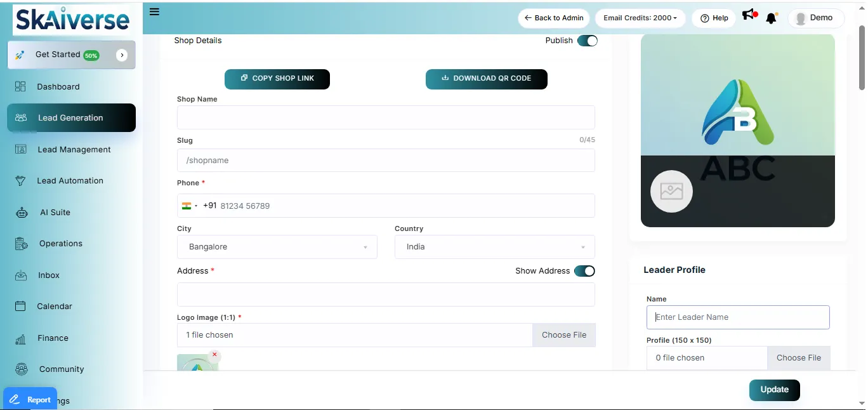Click the Enter Leader Name field
868x410 pixels.
tap(737, 317)
